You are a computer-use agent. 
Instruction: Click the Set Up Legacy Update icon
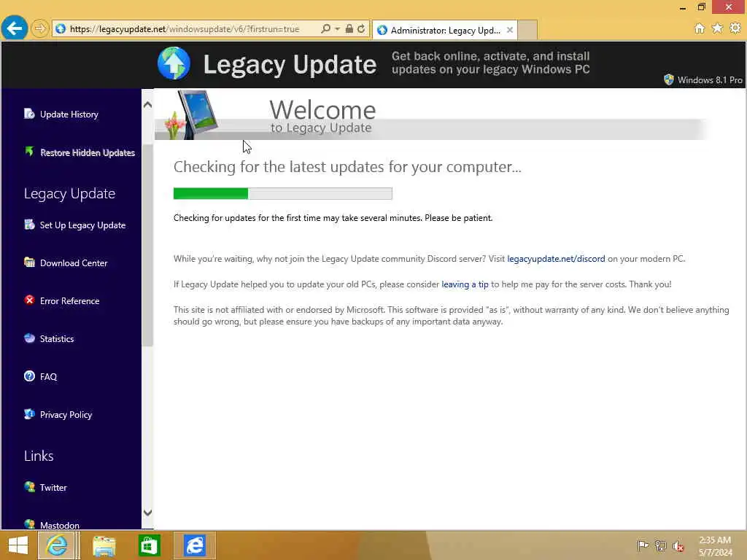point(29,225)
